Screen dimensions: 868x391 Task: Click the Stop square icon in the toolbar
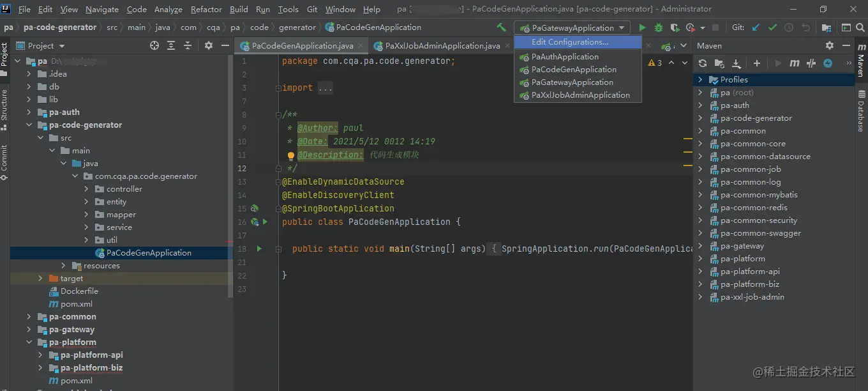(715, 27)
